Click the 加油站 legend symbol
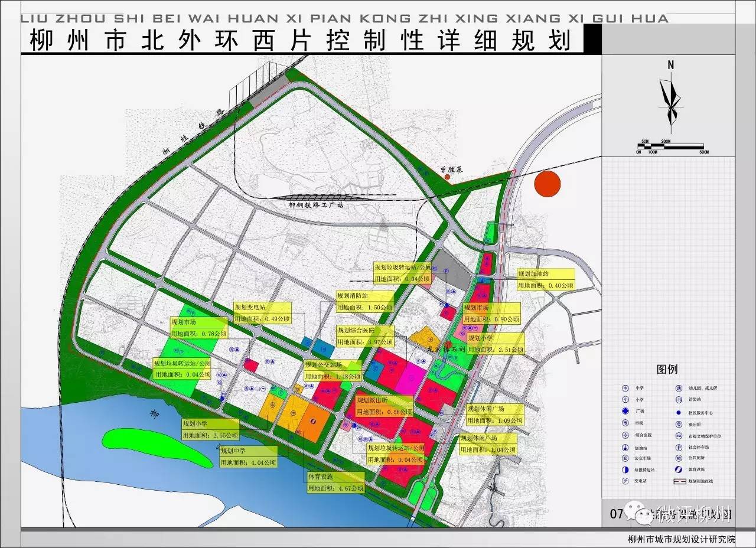Image resolution: width=756 pixels, height=548 pixels. (625, 446)
